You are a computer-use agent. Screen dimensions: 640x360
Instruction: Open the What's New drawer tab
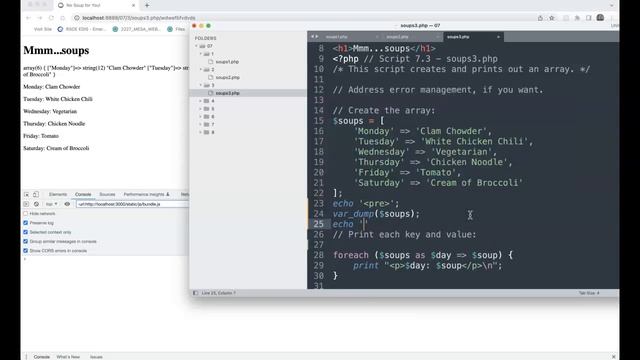click(x=68, y=357)
